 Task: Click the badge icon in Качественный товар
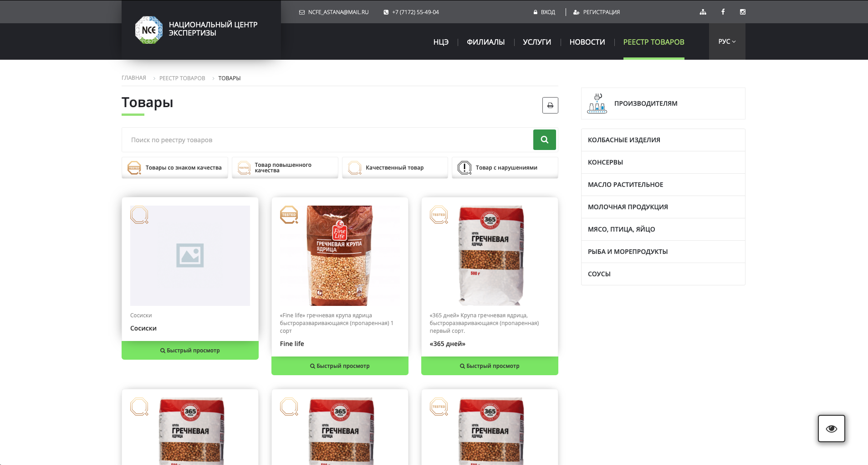(x=354, y=168)
